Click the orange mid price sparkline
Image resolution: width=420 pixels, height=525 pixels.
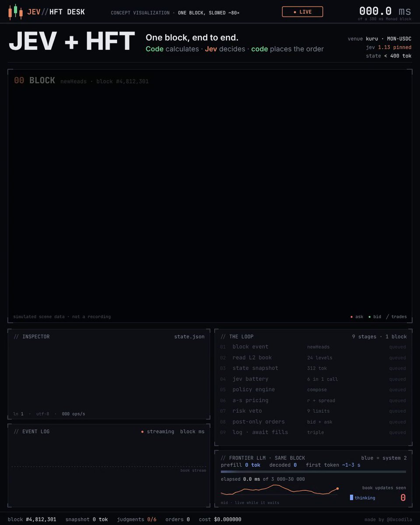[x=279, y=489]
